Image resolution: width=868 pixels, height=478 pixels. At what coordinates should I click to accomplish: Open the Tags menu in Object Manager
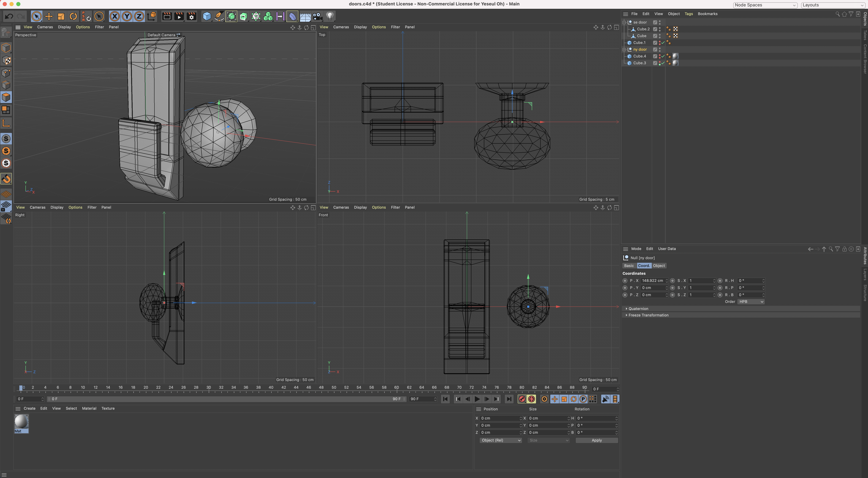(688, 14)
